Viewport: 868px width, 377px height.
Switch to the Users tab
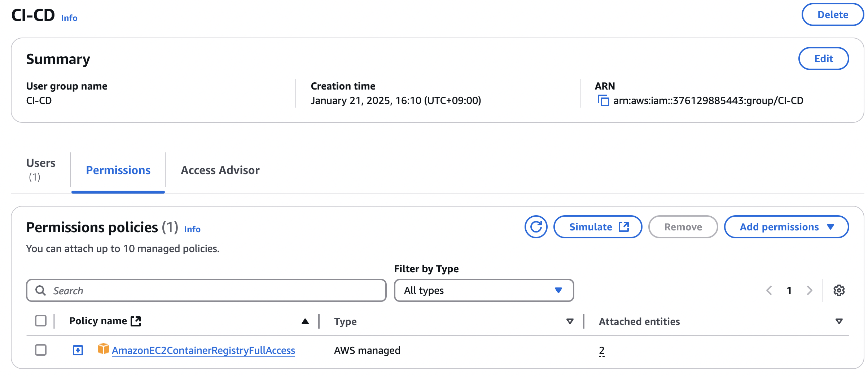click(x=41, y=170)
